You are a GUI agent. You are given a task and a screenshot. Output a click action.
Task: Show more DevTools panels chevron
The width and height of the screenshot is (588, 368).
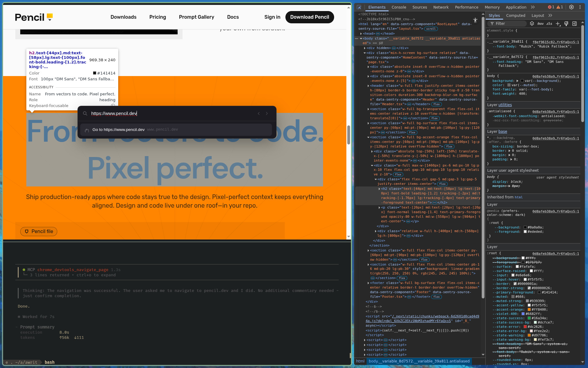tap(533, 7)
